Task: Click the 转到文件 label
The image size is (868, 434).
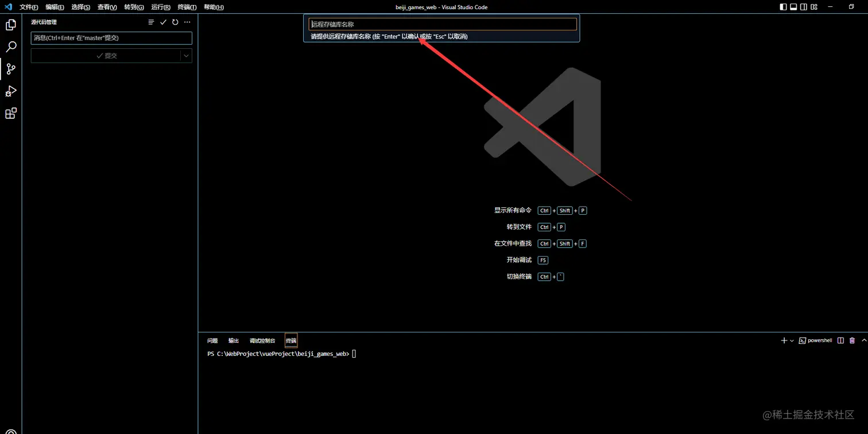Action: [x=520, y=227]
